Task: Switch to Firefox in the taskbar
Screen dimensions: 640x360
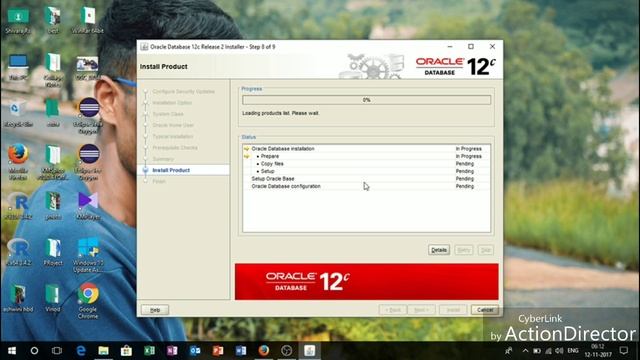Action: point(264,351)
